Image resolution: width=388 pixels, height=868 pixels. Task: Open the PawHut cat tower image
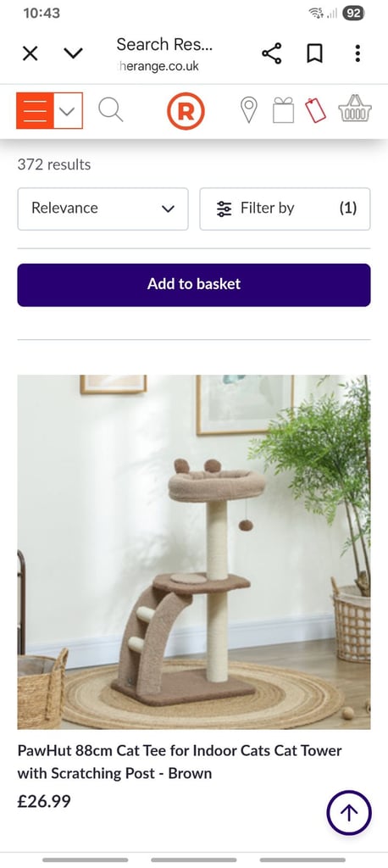(194, 552)
